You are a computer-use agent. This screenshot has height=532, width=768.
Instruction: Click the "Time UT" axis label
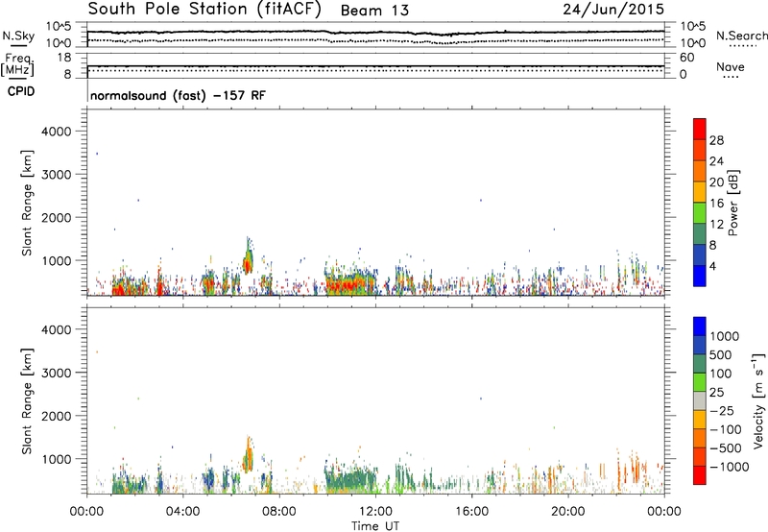point(375,526)
